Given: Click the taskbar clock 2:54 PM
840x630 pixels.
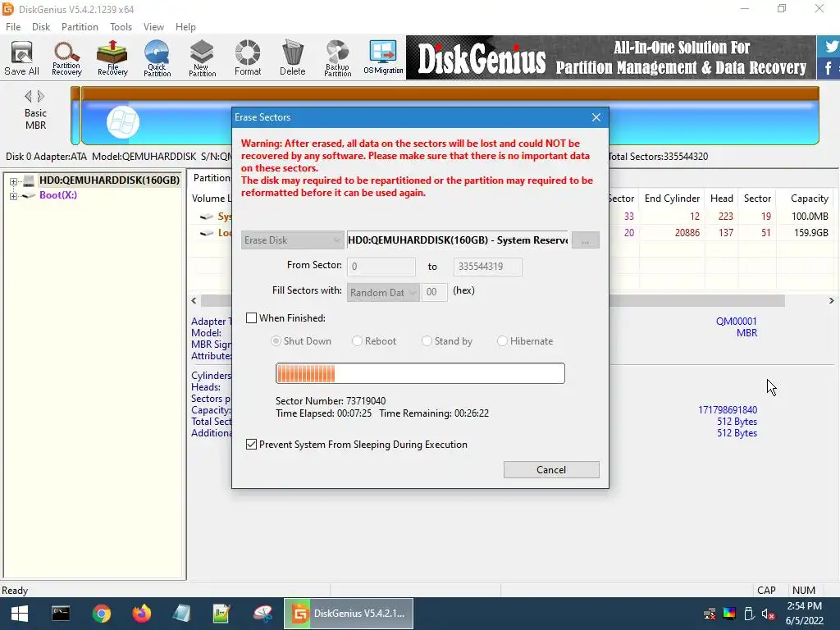Looking at the screenshot, I should (x=804, y=606).
